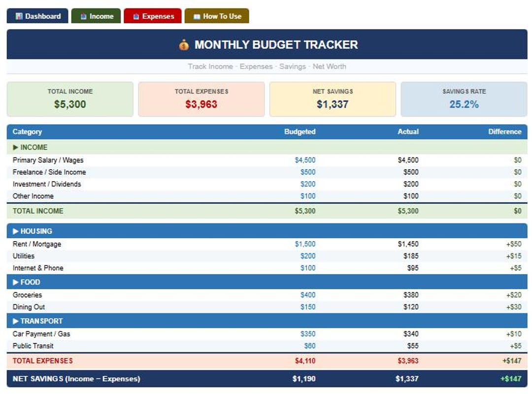
Task: Click the Category column header
Action: click(x=27, y=131)
